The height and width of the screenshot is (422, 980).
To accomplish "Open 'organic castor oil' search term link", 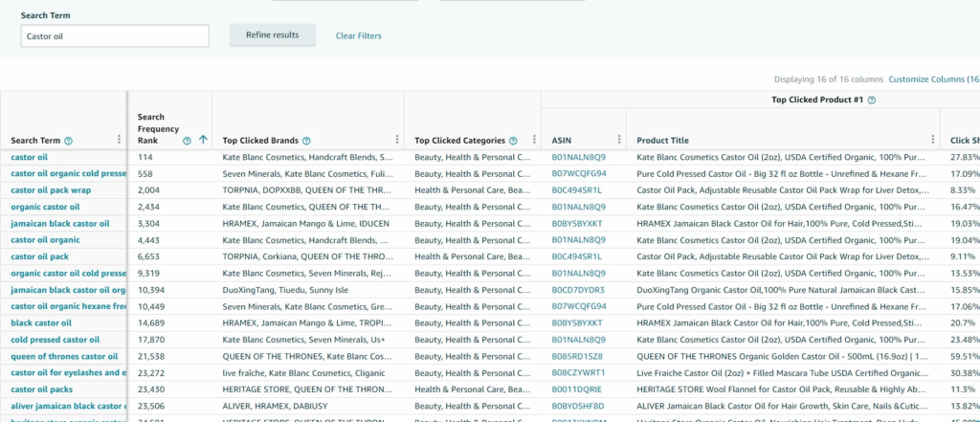I will [46, 207].
